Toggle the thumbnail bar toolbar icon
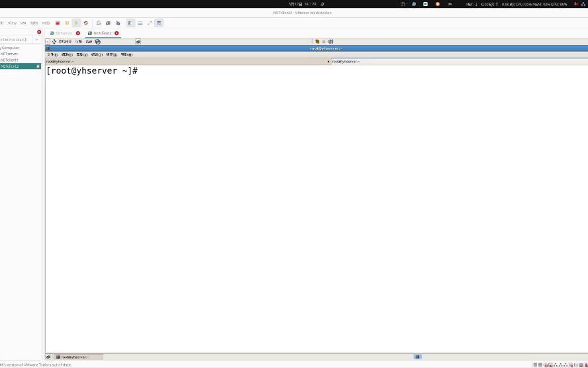 point(140,23)
